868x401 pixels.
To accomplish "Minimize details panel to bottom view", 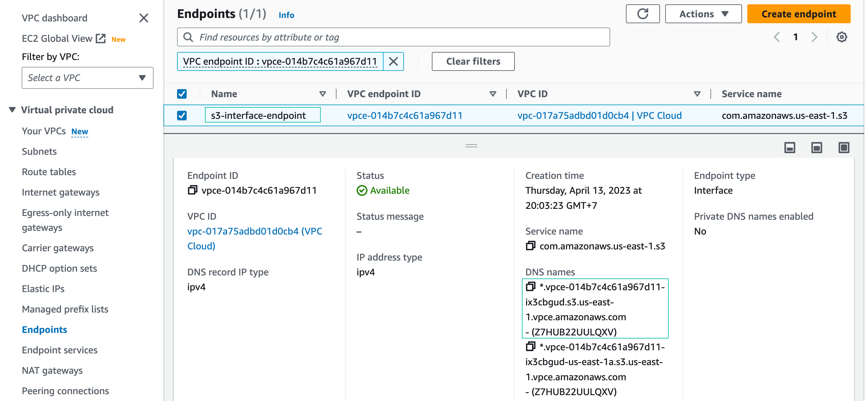I will (x=789, y=148).
